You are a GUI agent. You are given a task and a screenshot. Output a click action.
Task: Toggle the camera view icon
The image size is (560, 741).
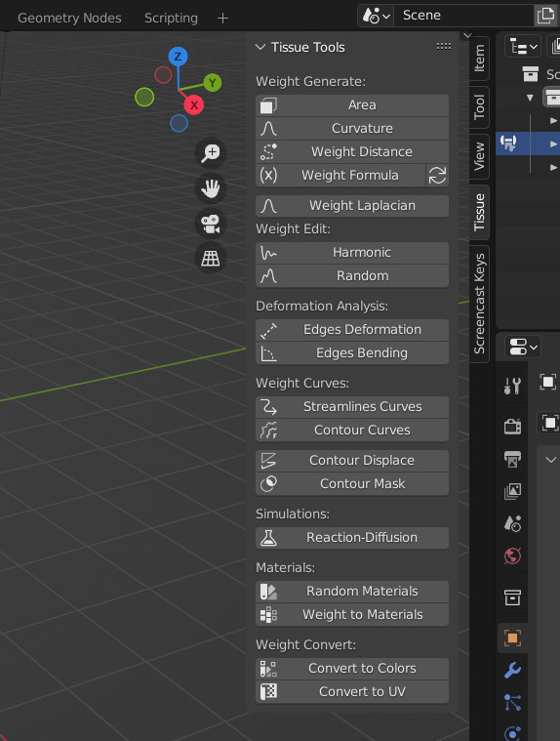pos(211,224)
